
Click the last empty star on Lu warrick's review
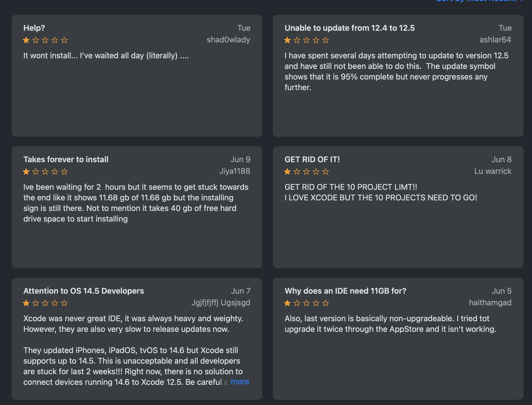click(x=326, y=172)
